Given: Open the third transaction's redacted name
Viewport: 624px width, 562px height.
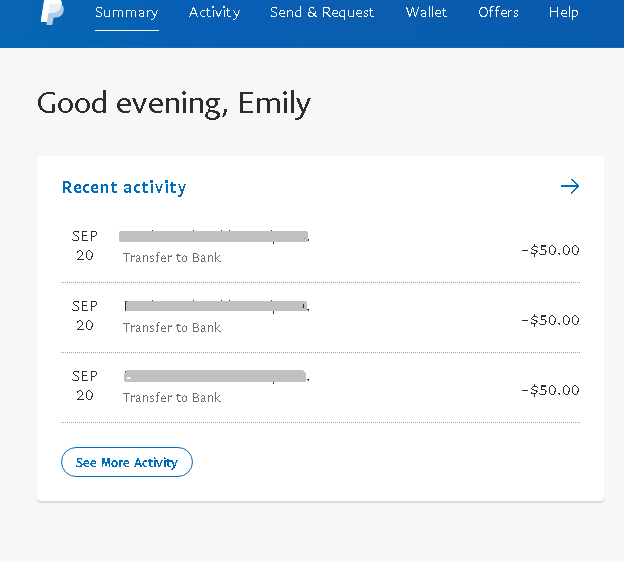Looking at the screenshot, I should click(215, 376).
